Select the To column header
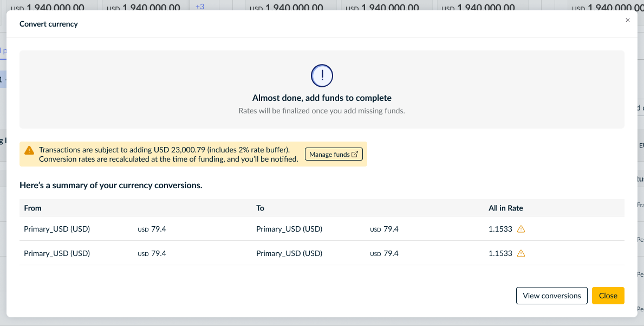 click(260, 208)
